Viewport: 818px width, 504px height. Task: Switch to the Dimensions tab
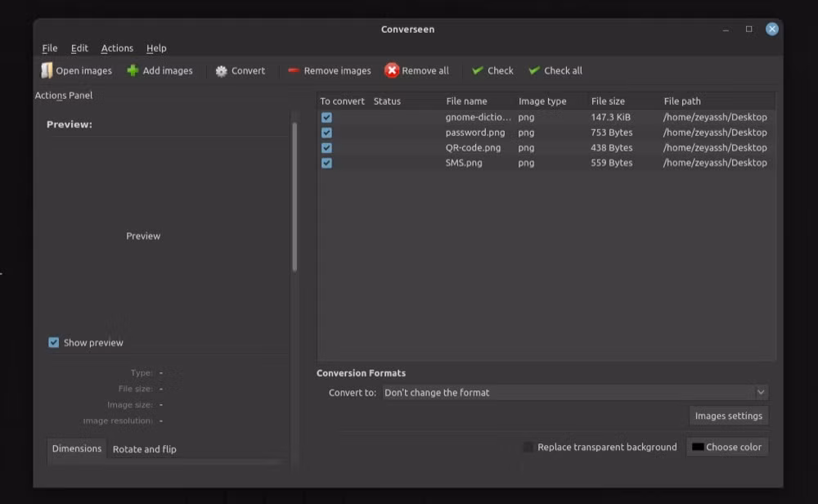[77, 448]
